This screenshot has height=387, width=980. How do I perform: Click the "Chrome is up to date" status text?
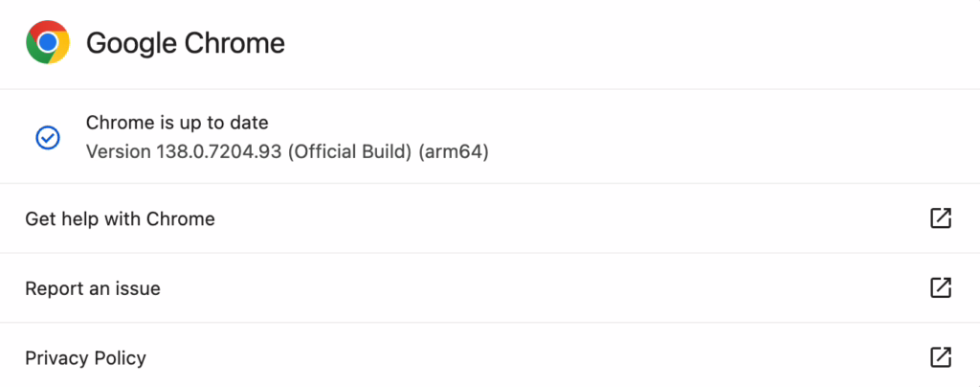coord(177,123)
